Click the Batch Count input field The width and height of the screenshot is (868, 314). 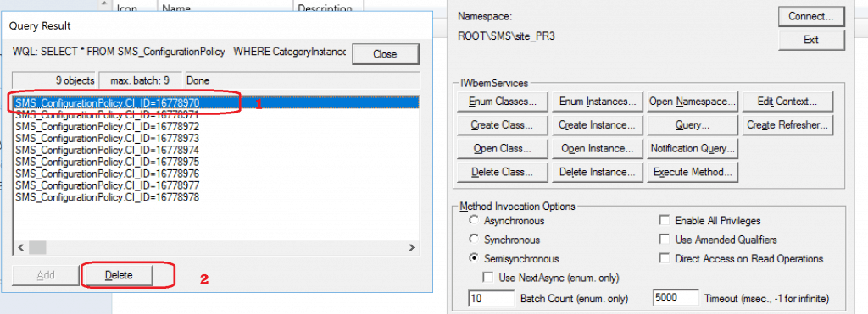pyautogui.click(x=492, y=299)
